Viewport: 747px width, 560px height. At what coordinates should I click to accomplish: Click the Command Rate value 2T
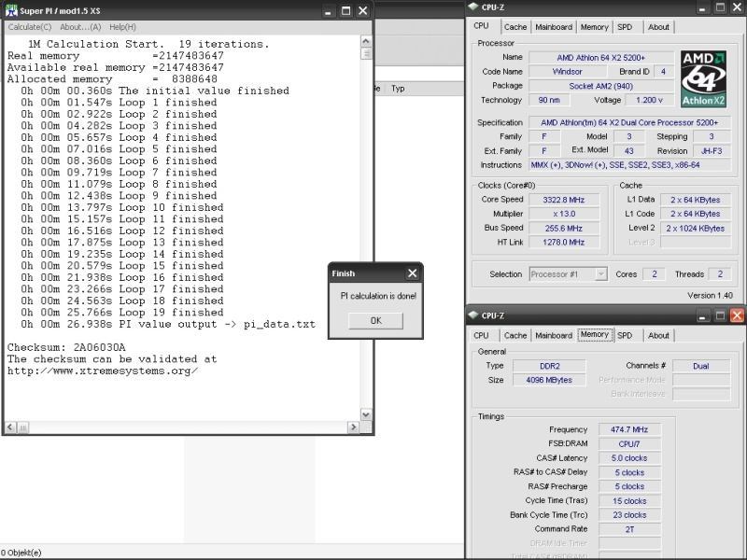629,529
